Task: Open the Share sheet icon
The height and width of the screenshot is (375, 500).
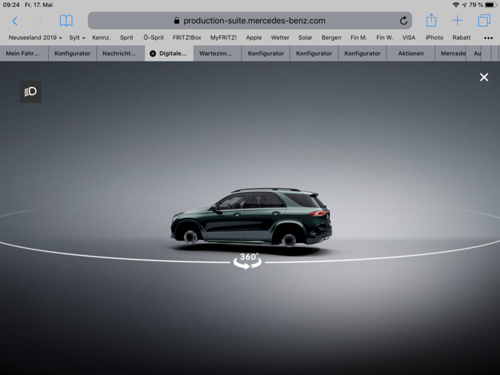Action: point(431,20)
